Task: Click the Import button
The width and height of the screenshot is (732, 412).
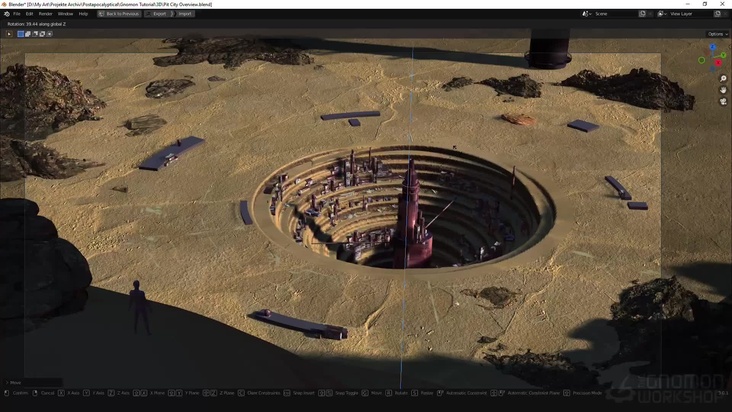Action: [184, 14]
